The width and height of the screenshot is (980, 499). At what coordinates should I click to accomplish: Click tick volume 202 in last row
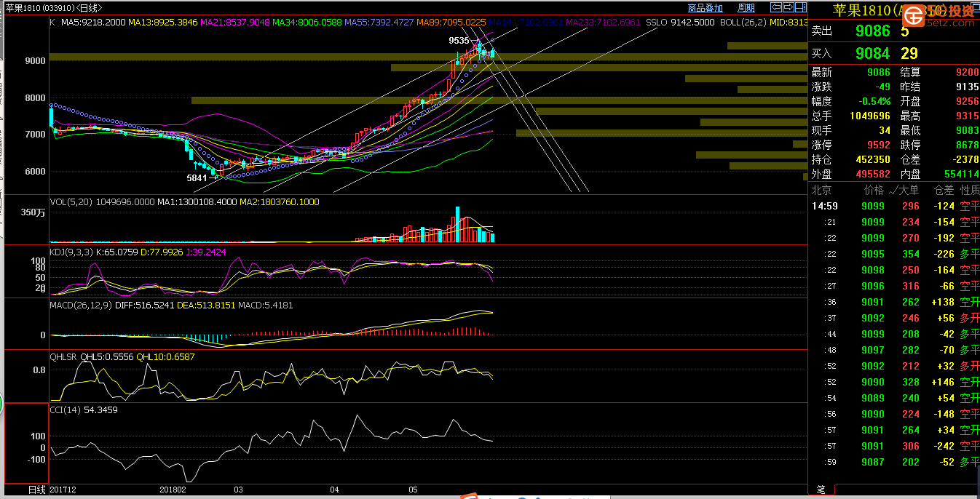[911, 462]
